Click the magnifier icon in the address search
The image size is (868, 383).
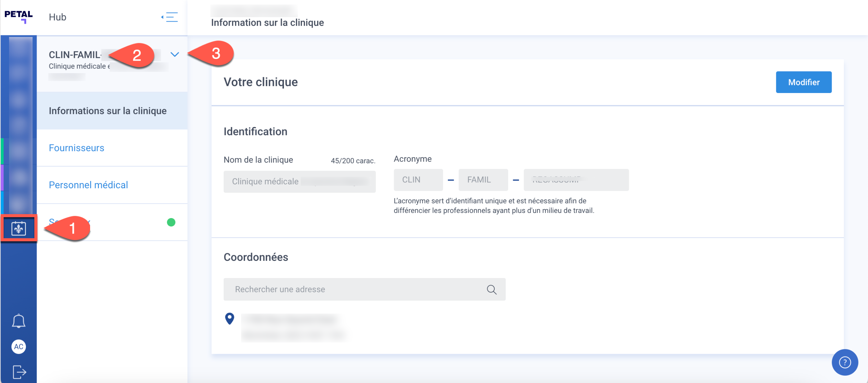(492, 289)
